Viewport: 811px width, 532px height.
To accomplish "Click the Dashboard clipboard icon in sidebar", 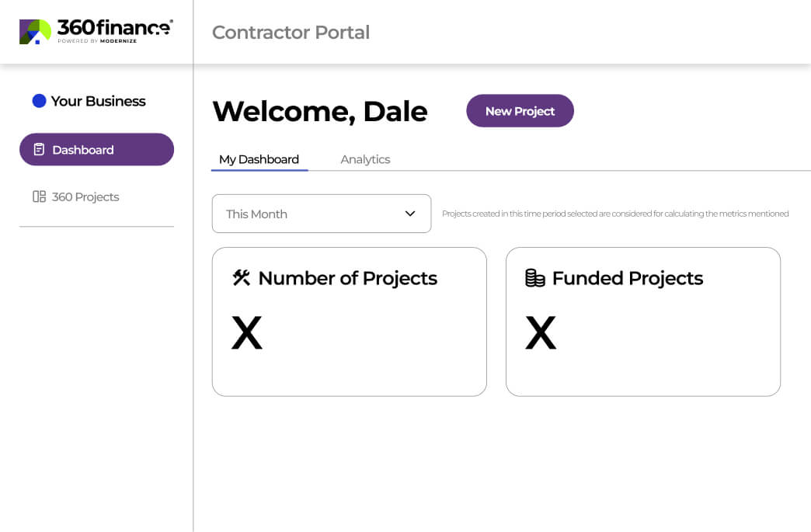I will pyautogui.click(x=39, y=150).
